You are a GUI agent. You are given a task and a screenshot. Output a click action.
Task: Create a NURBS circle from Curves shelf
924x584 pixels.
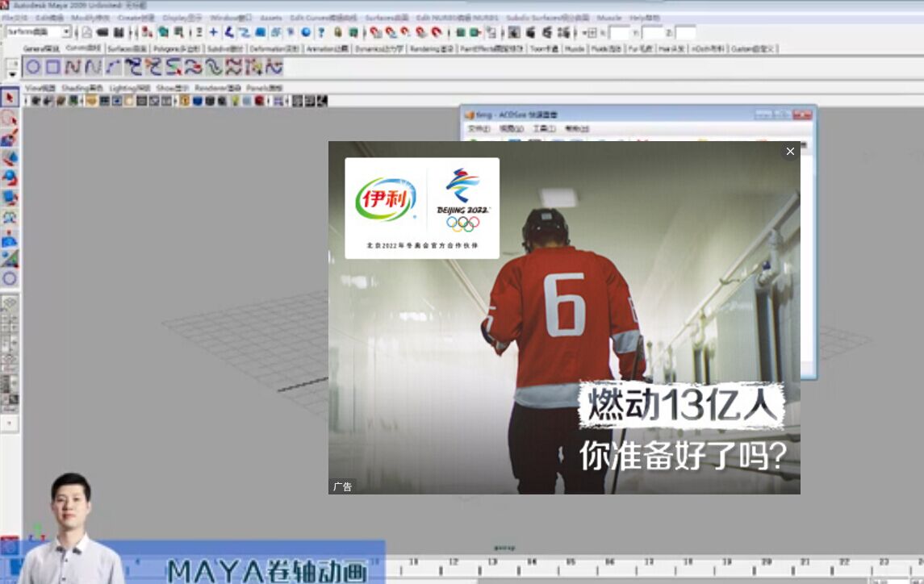(33, 67)
